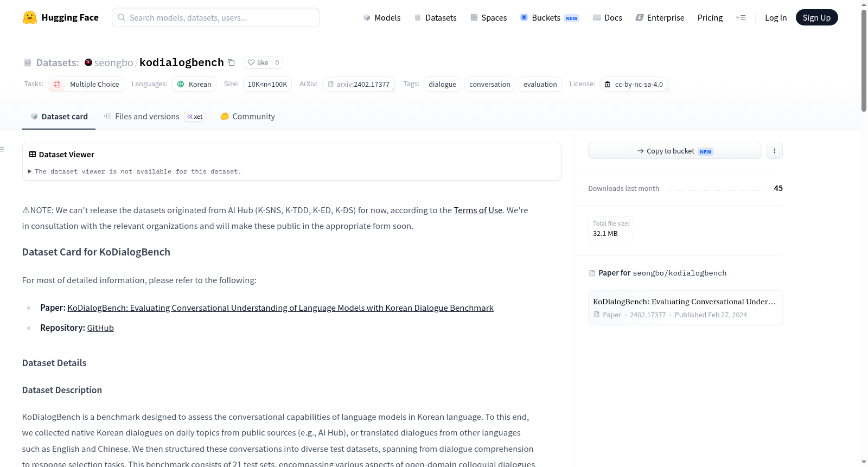Screen dimensions: 868x467
Task: Open the Models page
Action: pos(382,17)
